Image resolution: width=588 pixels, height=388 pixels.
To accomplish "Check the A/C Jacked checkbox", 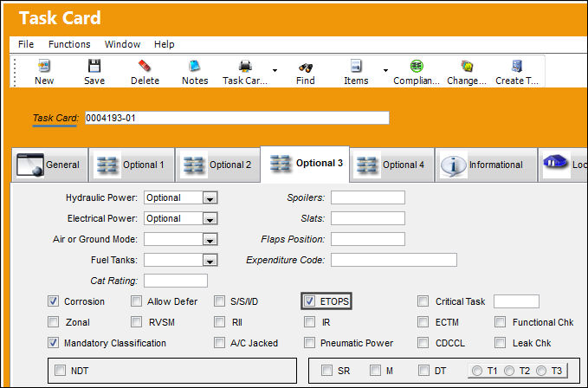I will [219, 343].
